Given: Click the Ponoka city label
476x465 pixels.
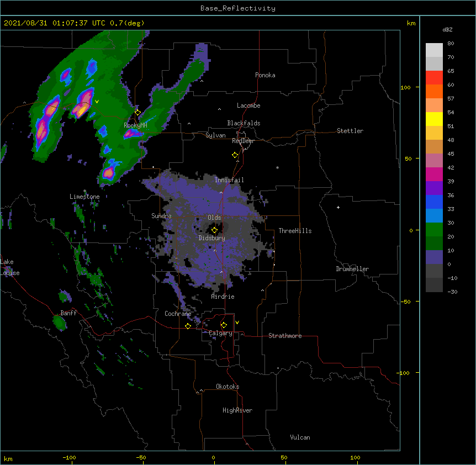Looking at the screenshot, I should [265, 75].
